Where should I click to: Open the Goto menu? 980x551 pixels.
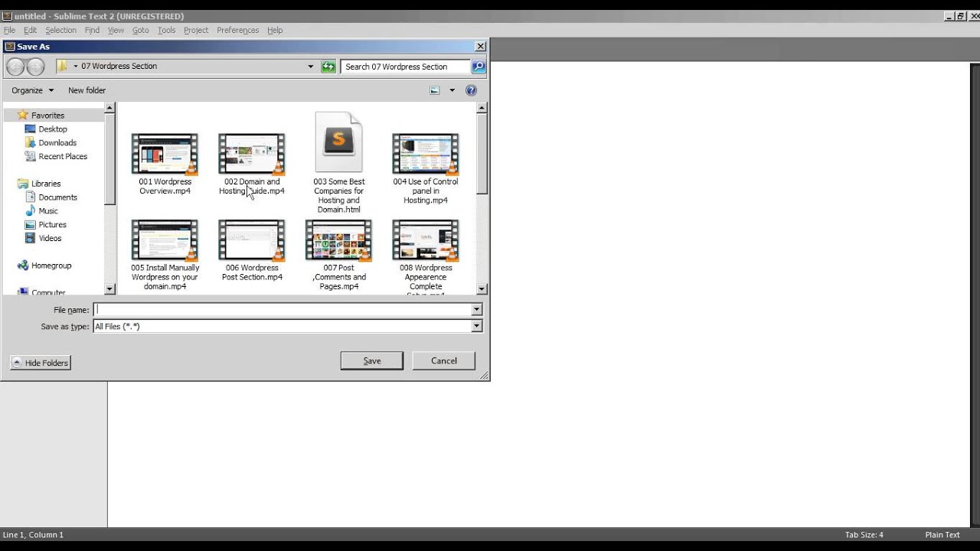coord(141,30)
